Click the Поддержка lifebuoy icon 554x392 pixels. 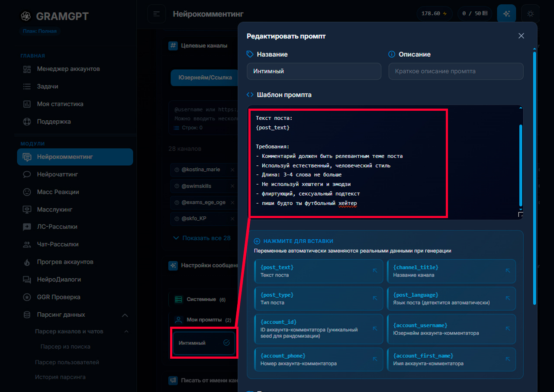(27, 122)
